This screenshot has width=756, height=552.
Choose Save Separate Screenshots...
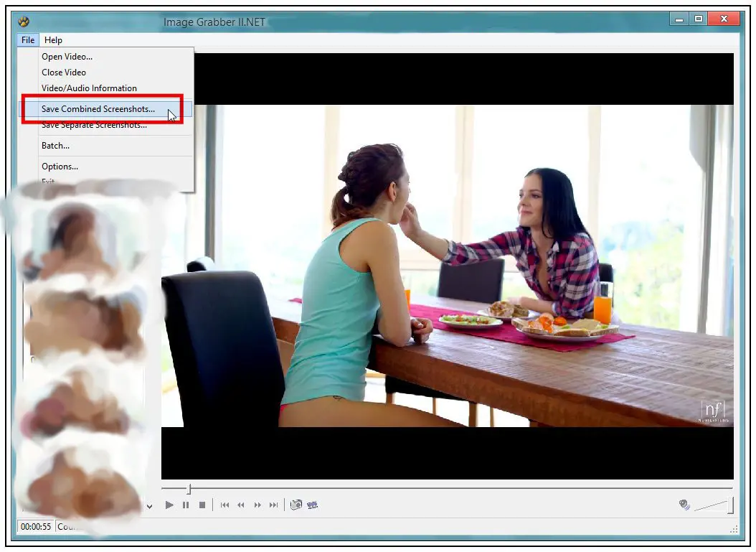[94, 125]
